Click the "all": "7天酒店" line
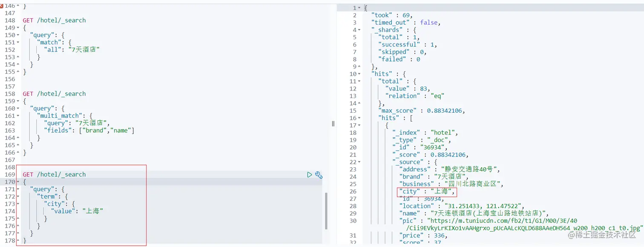The height and width of the screenshot is (247, 644). coord(72,49)
